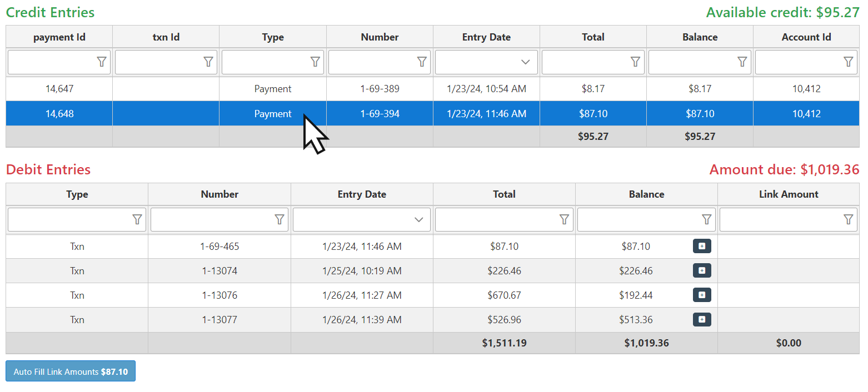Sort credit entries by Total column header
868x392 pixels.
coord(593,37)
